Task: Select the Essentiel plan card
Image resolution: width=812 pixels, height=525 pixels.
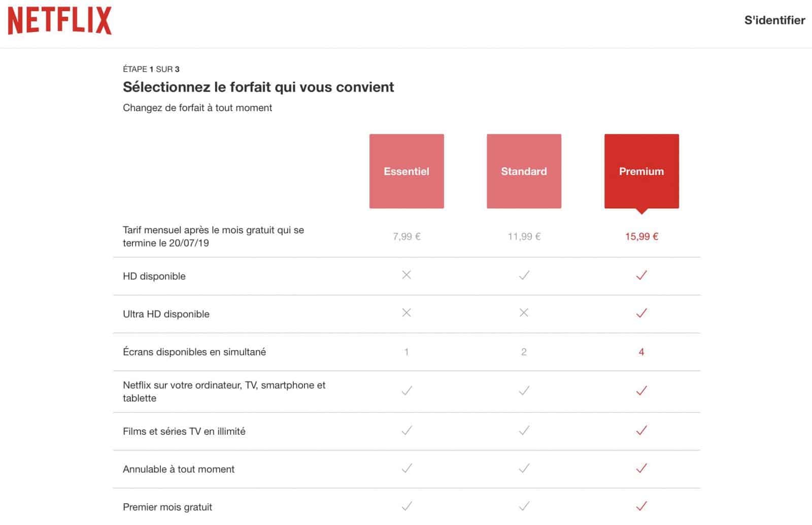Action: pos(406,171)
